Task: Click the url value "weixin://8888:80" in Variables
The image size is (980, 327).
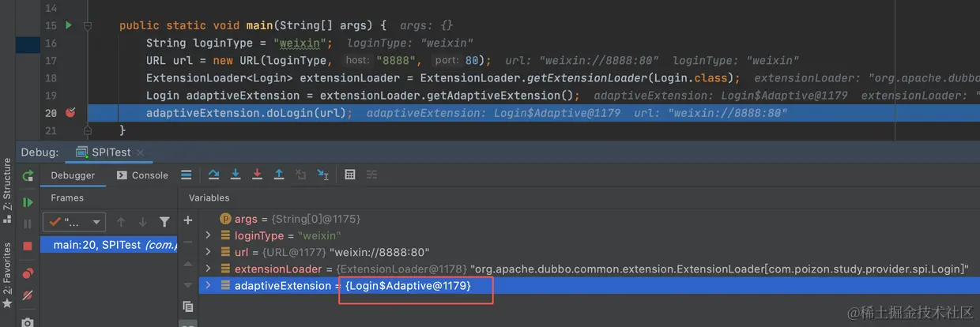Action: click(379, 252)
